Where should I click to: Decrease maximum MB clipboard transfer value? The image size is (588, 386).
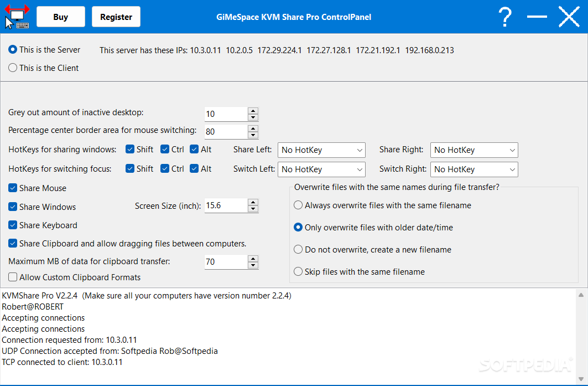pos(253,265)
